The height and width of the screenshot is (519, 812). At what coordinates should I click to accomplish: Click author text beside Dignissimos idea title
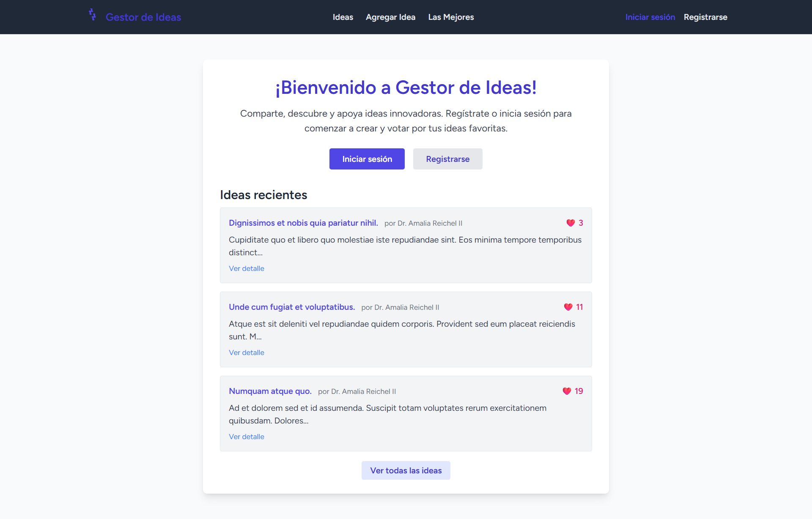(x=423, y=223)
